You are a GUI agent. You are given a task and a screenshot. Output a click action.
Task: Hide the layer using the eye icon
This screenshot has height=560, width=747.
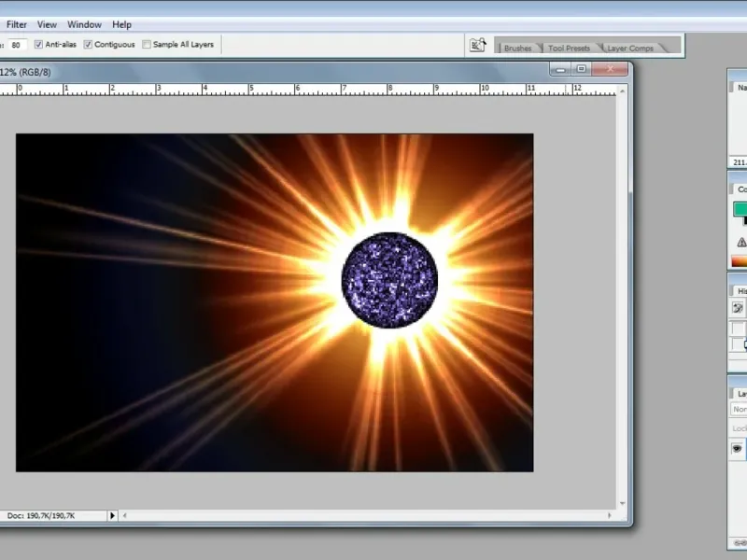[737, 449]
